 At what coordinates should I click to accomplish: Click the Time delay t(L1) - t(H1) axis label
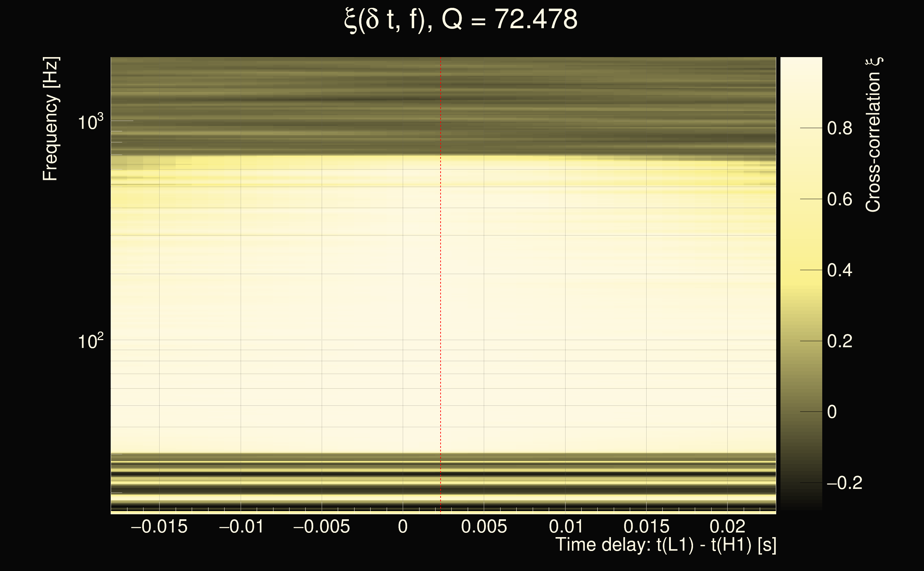point(666,545)
